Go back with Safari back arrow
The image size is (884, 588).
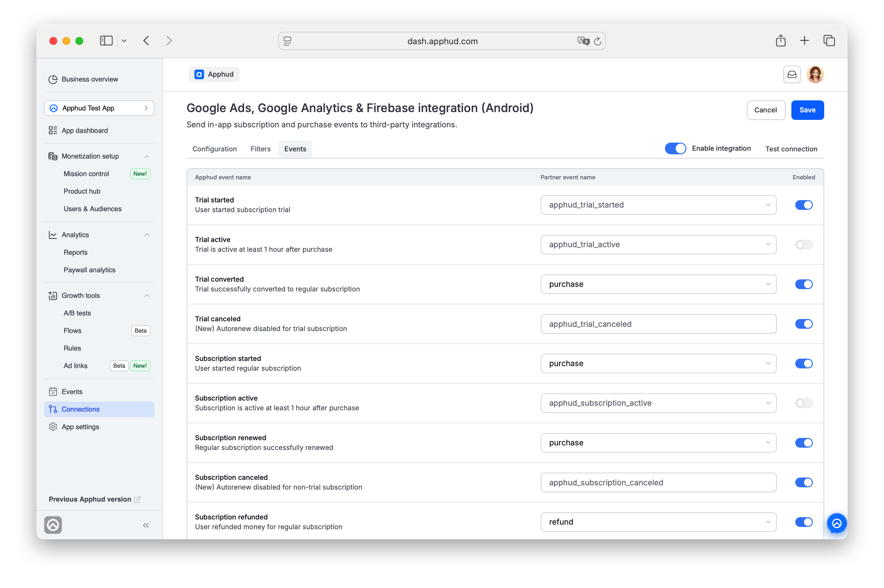[x=146, y=41]
